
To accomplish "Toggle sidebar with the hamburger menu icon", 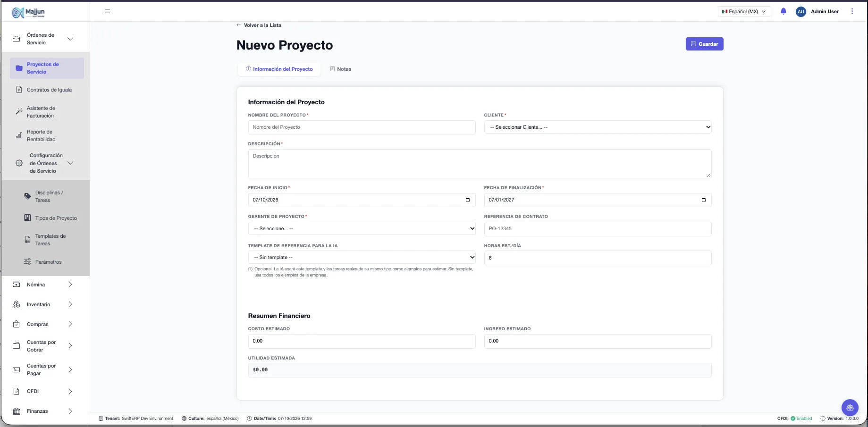I will (108, 11).
